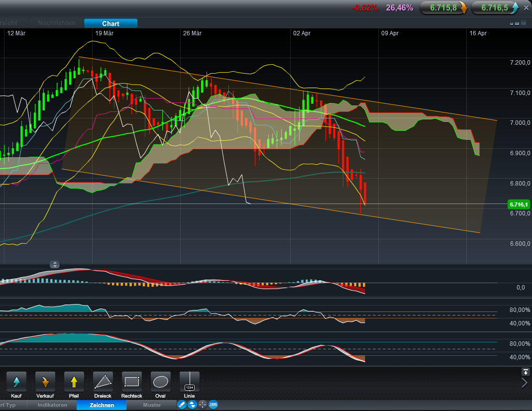Click the 02 Apr date label
The image size is (532, 411).
tap(302, 33)
